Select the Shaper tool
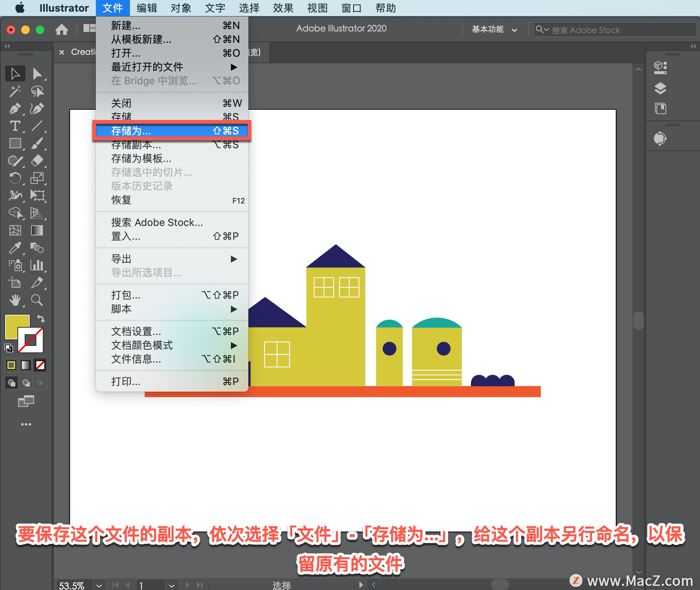Viewport: 700px width, 590px height. pyautogui.click(x=15, y=161)
